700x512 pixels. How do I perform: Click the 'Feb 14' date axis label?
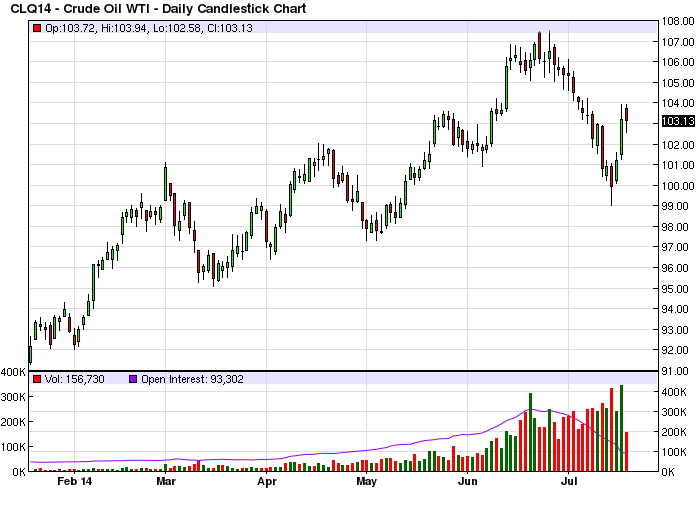[x=75, y=481]
